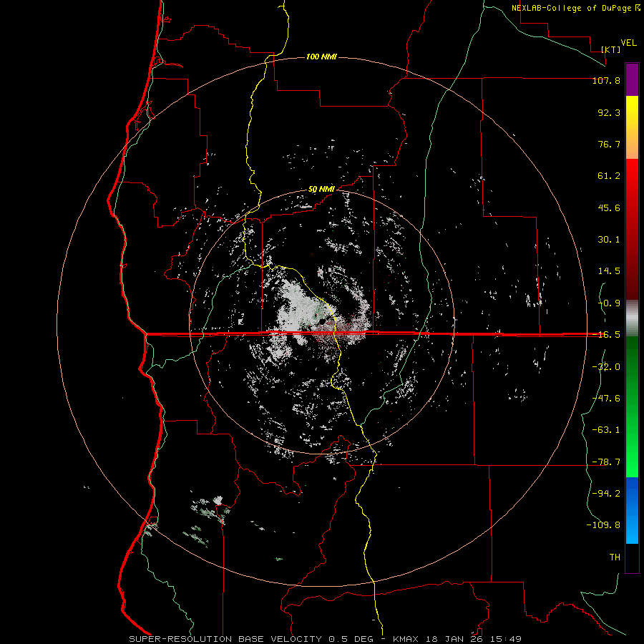Click the "TH" label on the legend
This screenshot has width=644, height=644.
coord(615,557)
